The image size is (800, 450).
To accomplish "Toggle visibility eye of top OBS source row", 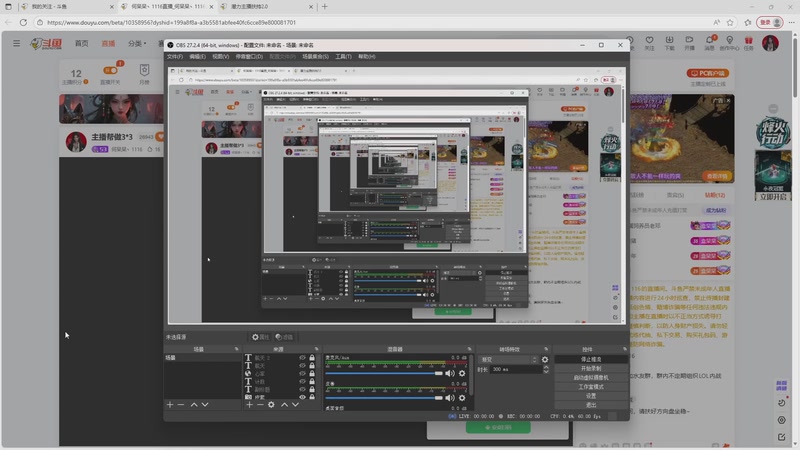I will 302,358.
